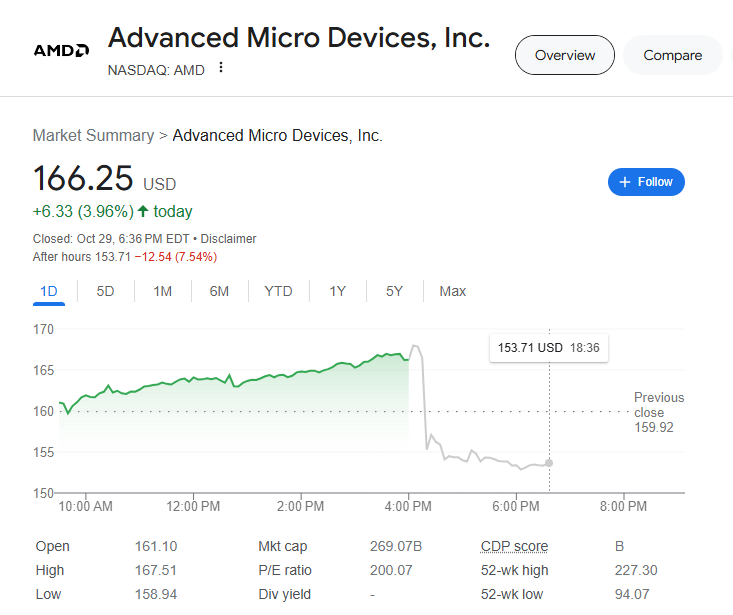
Task: Click the Advanced Micro Devices, Inc. page title
Action: click(299, 37)
